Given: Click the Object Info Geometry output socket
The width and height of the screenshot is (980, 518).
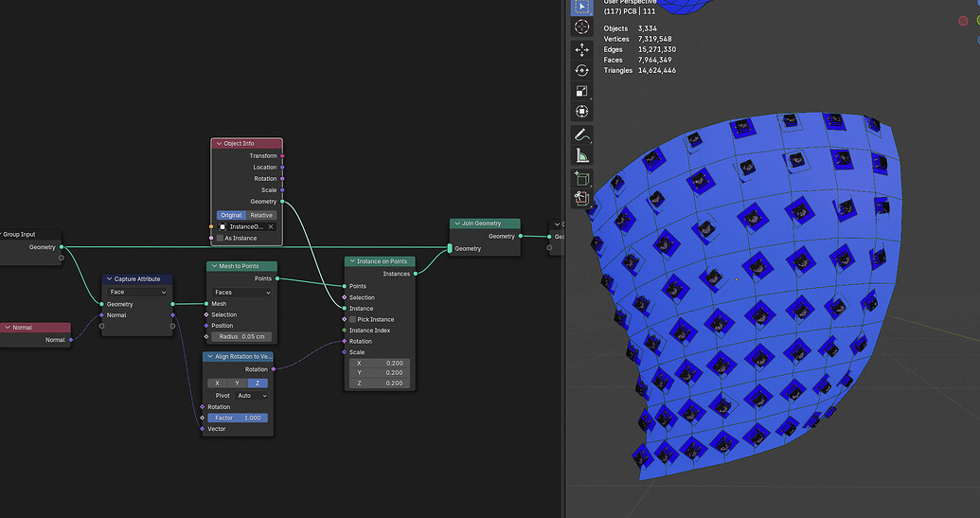Looking at the screenshot, I should point(282,201).
